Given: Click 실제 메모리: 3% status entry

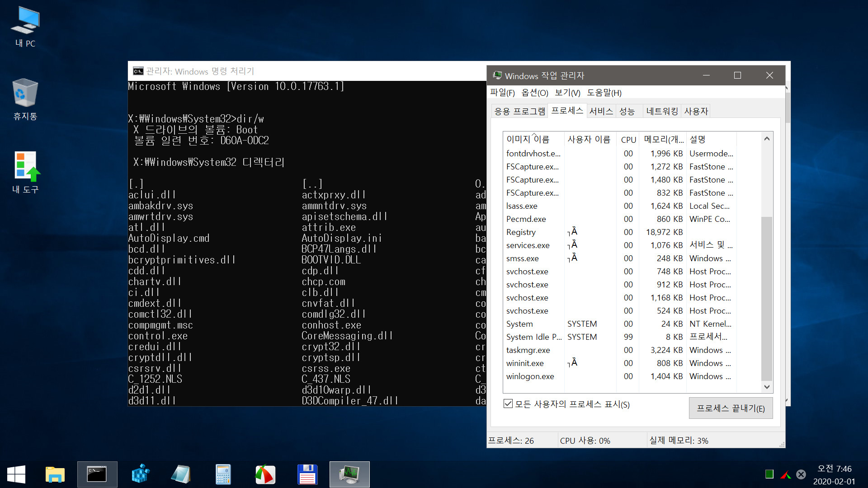Looking at the screenshot, I should [x=679, y=441].
